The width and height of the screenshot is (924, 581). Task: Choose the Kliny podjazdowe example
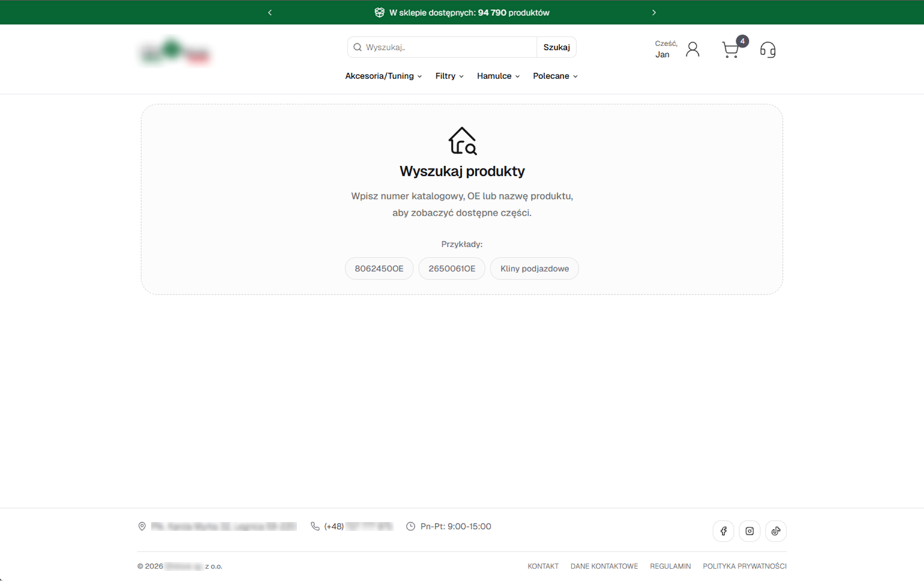pyautogui.click(x=534, y=269)
